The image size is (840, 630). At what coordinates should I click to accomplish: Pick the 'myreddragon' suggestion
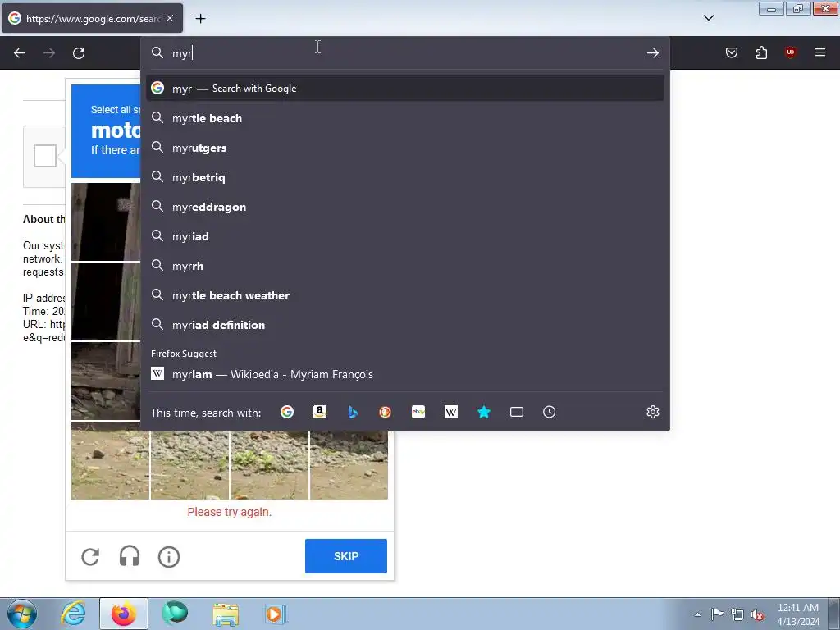pyautogui.click(x=405, y=207)
